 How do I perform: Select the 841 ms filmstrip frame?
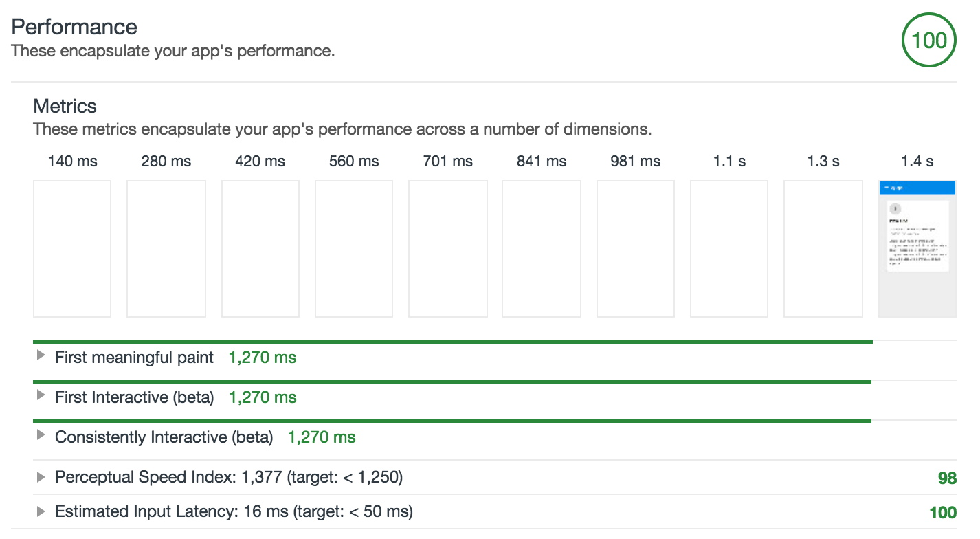coord(542,249)
